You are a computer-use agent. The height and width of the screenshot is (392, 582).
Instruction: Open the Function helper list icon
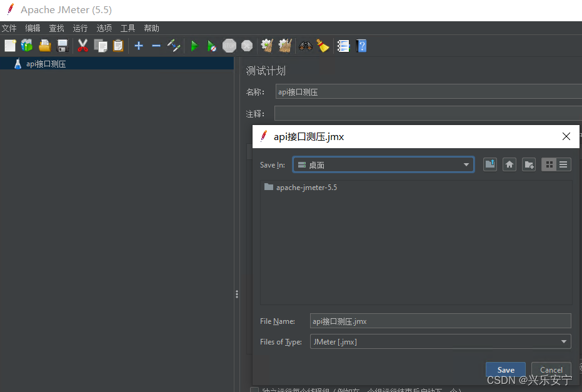pos(343,46)
